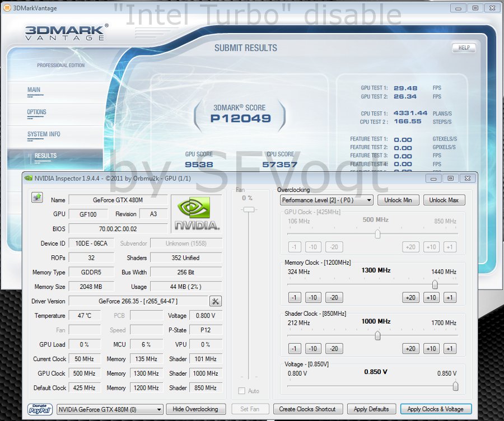
Task: Increase Memory Clock by 20 MHz
Action: pyautogui.click(x=411, y=298)
